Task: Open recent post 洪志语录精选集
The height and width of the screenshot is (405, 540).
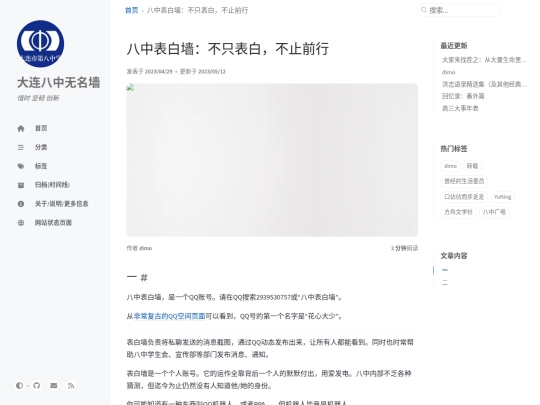Action: coord(484,84)
